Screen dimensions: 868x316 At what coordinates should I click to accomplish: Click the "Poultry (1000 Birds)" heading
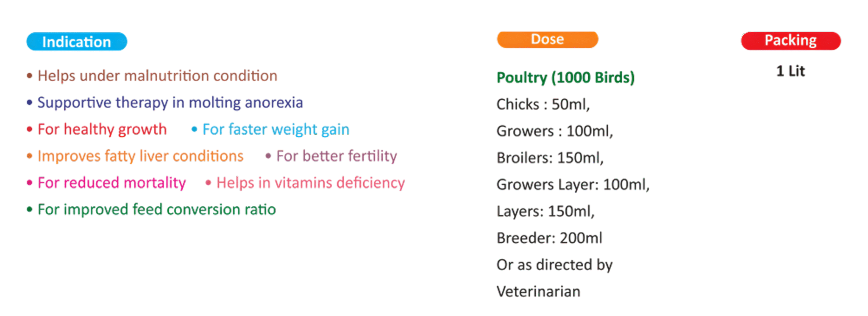tap(565, 78)
